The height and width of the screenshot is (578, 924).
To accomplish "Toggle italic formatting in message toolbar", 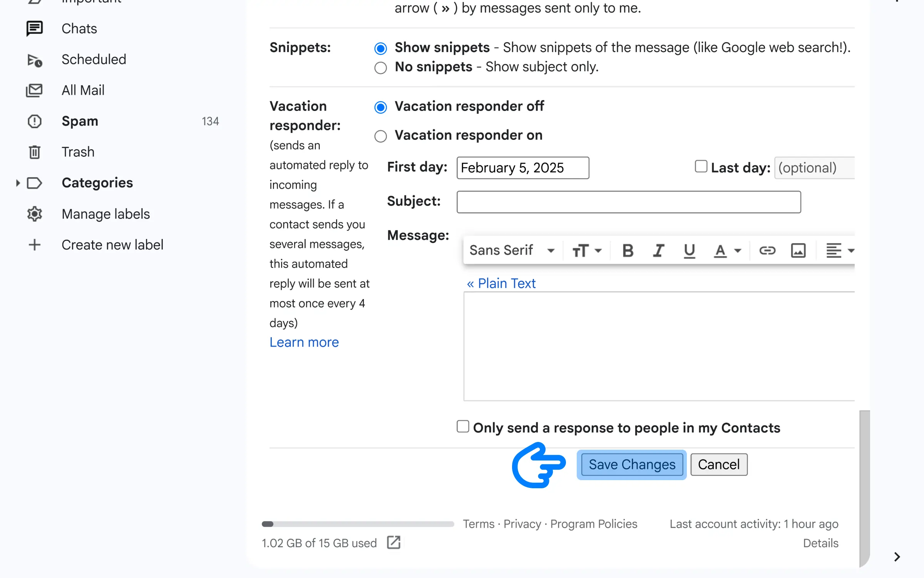I will click(x=659, y=250).
